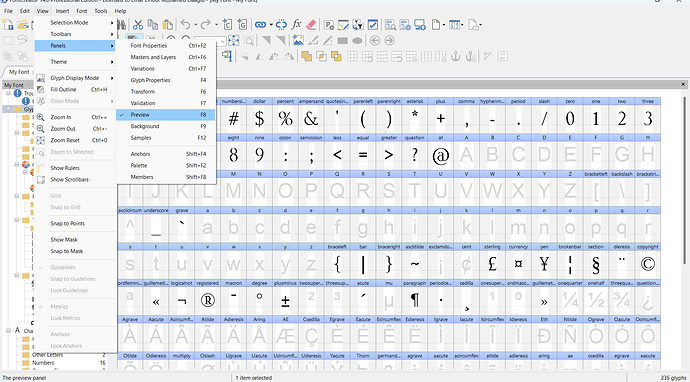Choose Masters and Layers panel
This screenshot has height=382, width=690.
point(166,57)
